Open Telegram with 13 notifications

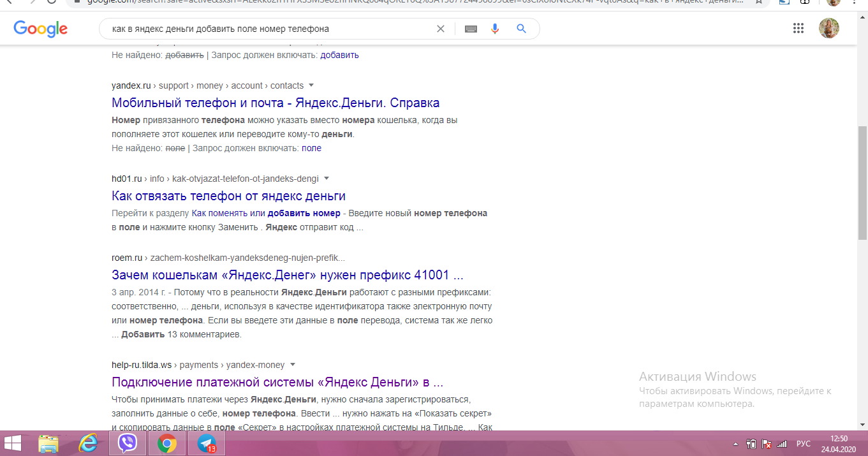click(207, 443)
